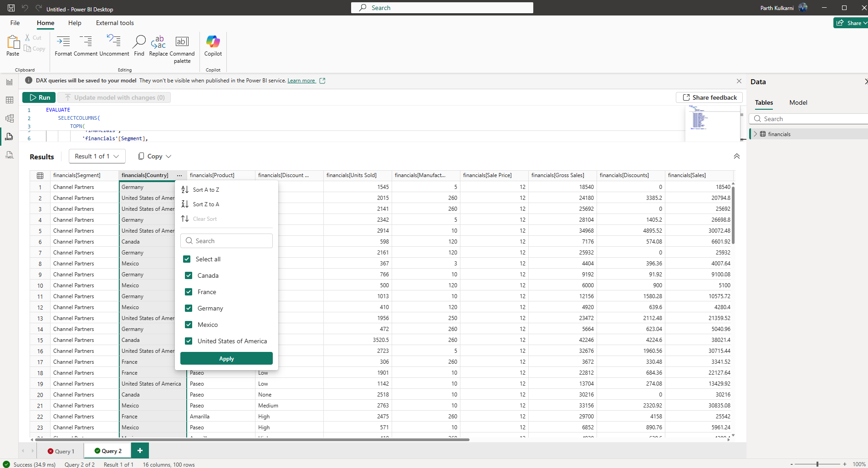
Task: Follow the Learn more link
Action: 301,81
